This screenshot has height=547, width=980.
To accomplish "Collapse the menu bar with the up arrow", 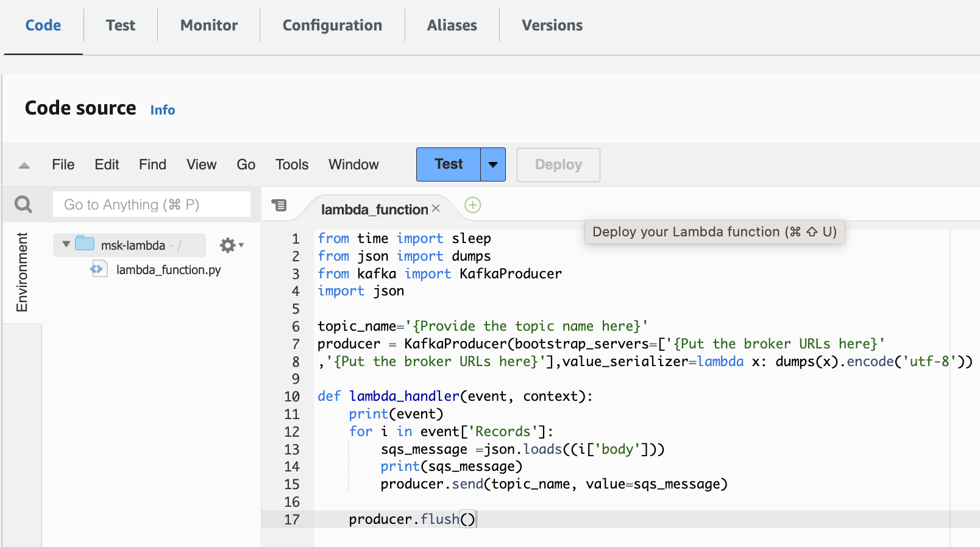I will pos(24,165).
